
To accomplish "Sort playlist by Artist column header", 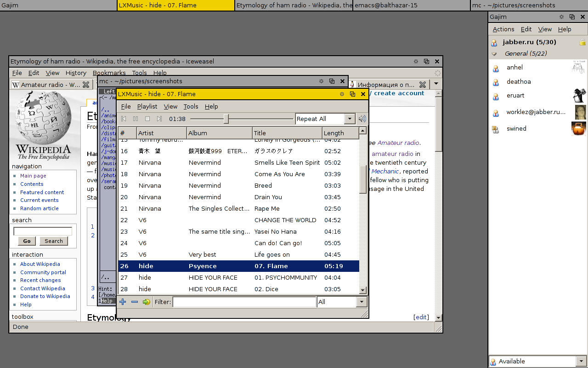I will [161, 133].
